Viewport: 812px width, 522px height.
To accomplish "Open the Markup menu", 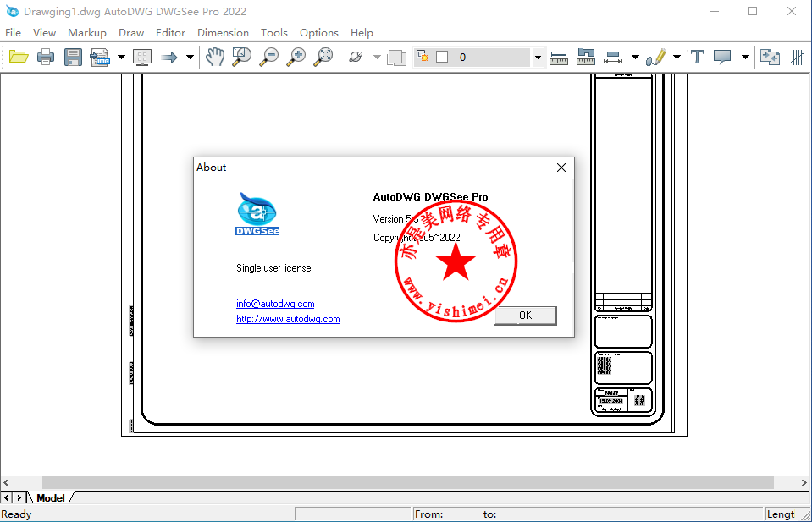I will 87,33.
